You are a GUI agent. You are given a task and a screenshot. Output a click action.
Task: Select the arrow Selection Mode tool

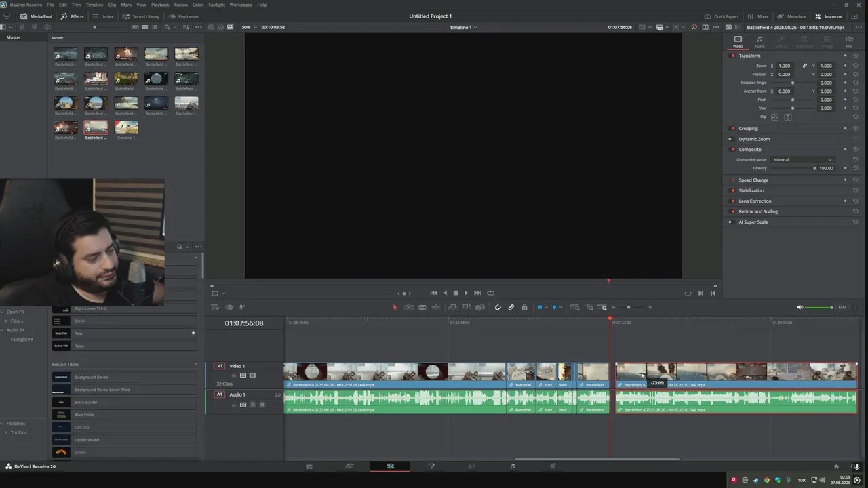click(395, 307)
